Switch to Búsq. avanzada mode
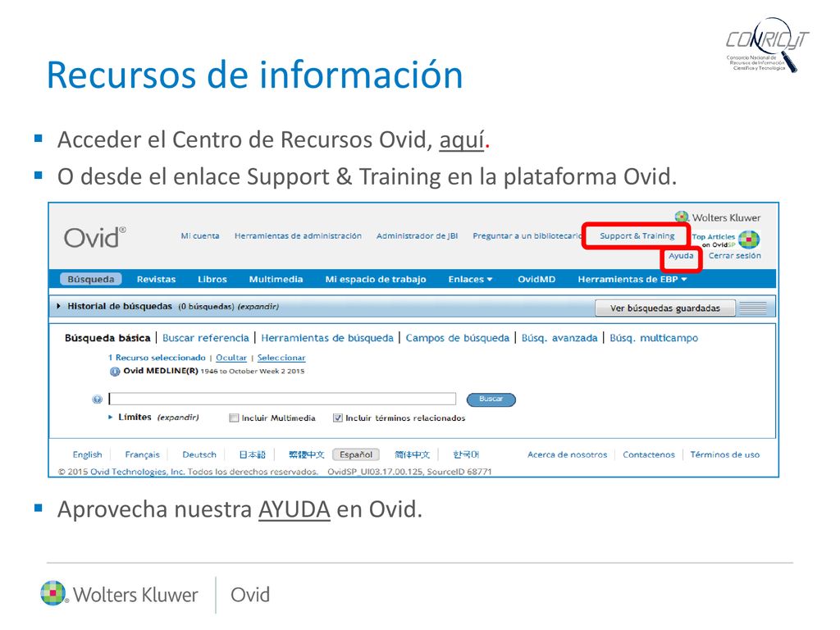 [559, 338]
